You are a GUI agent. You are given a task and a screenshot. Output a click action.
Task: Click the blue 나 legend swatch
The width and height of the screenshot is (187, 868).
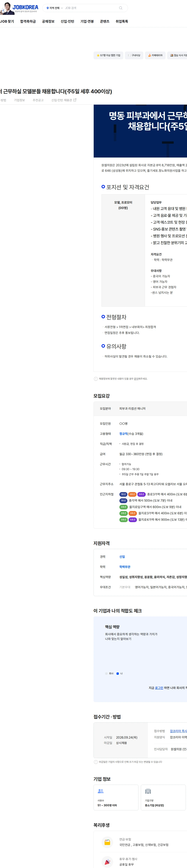pyautogui.click(x=118, y=674)
